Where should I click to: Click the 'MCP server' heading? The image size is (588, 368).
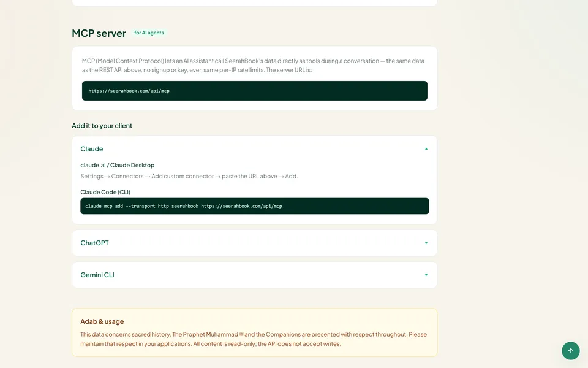pyautogui.click(x=99, y=33)
